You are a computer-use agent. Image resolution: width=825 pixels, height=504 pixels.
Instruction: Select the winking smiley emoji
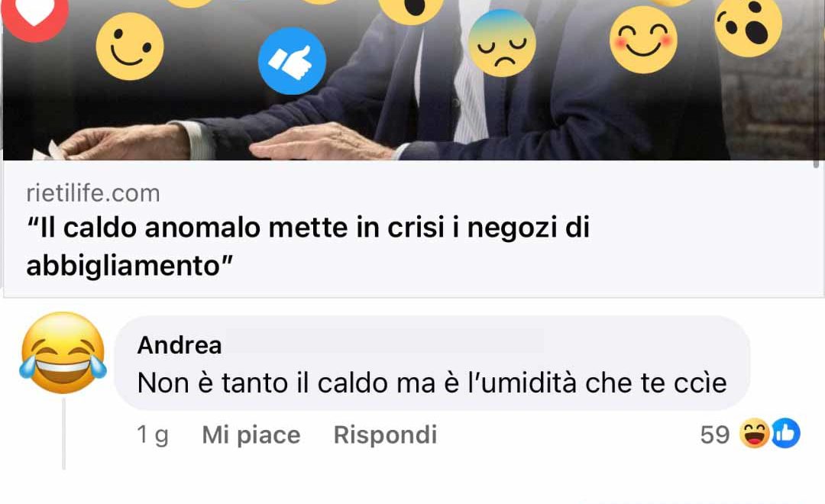tap(130, 47)
